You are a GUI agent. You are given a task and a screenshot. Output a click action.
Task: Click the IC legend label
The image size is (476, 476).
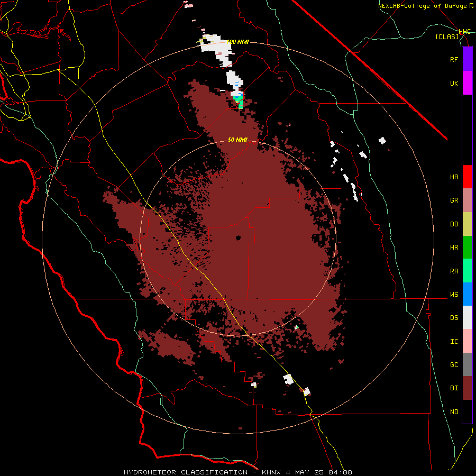pyautogui.click(x=454, y=342)
